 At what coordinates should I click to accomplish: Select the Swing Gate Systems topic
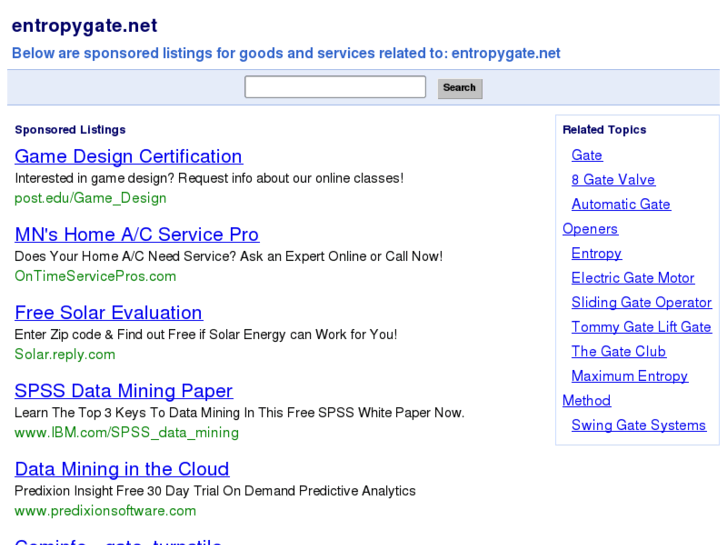[638, 425]
